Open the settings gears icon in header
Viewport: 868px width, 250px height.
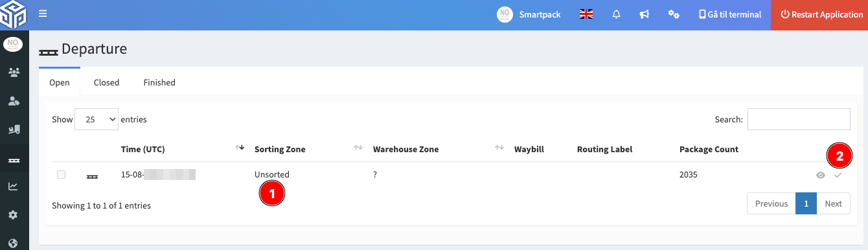674,14
